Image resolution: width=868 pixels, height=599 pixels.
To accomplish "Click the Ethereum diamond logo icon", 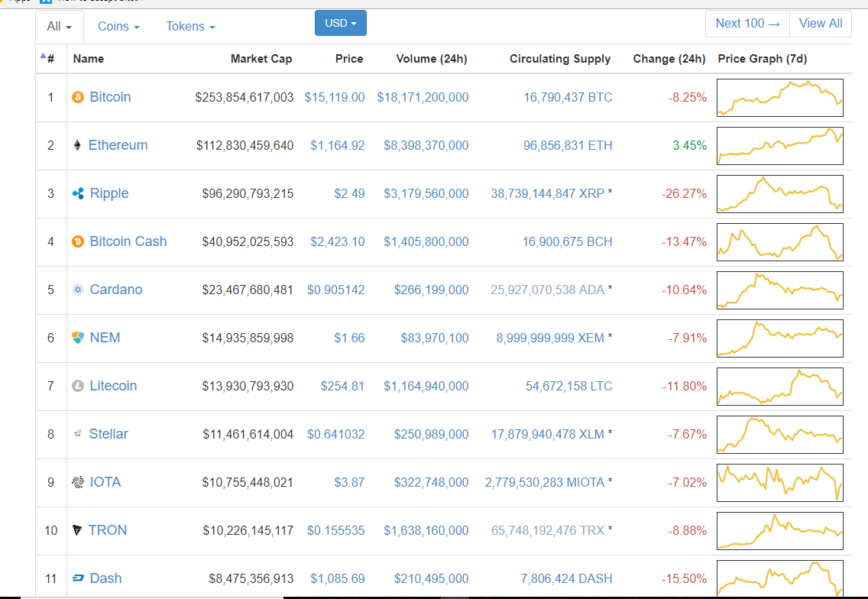I will (77, 146).
